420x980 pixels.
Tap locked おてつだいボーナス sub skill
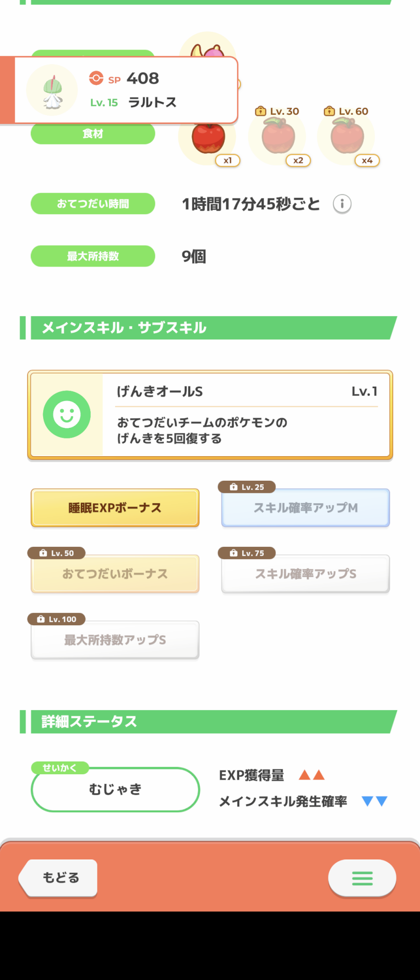point(115,574)
